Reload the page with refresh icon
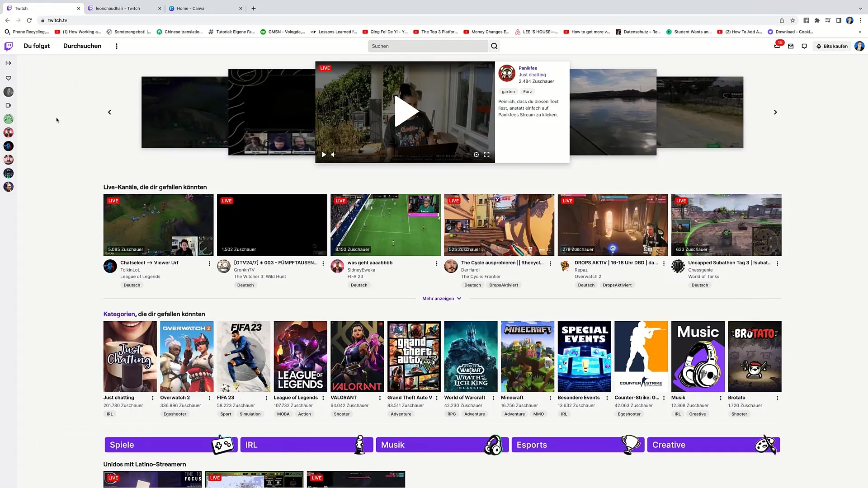868x488 pixels. 29,20
